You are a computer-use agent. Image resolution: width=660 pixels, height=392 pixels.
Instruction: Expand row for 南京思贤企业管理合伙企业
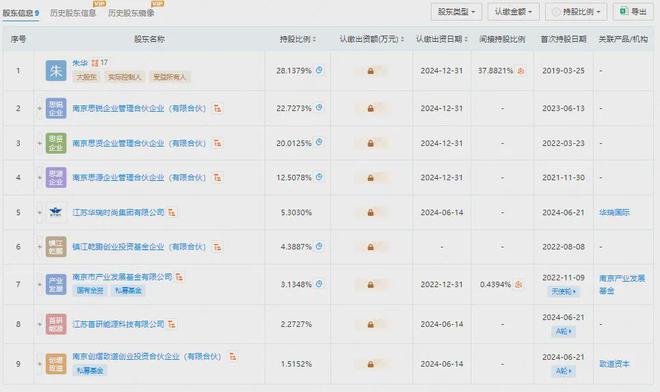(x=40, y=143)
